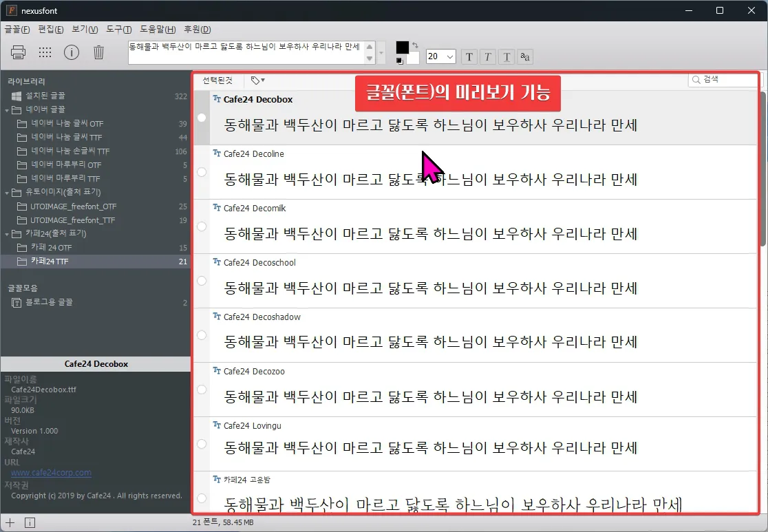
Task: Click folder icon of 네이버 나눔 글씨 OTF
Action: (22, 123)
